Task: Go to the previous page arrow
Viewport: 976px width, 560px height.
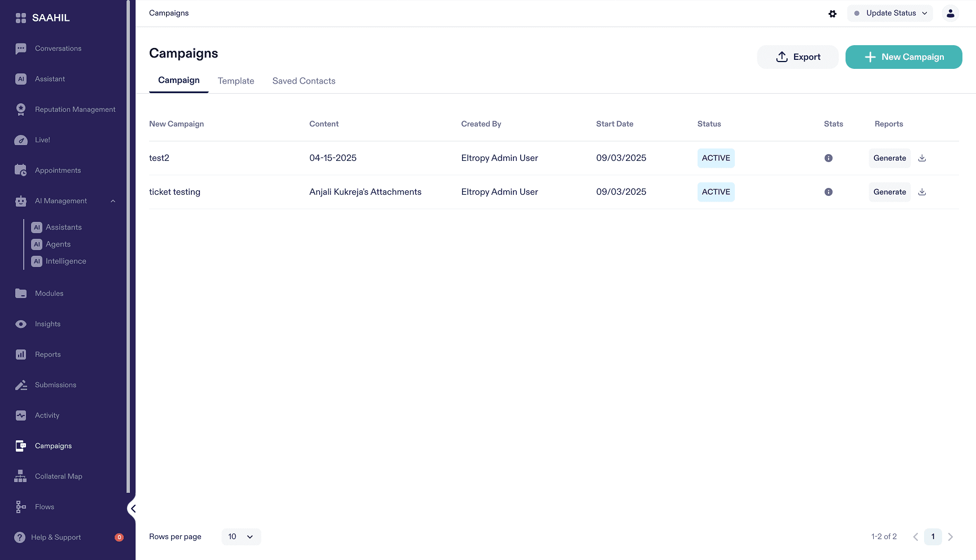Action: coord(916,537)
